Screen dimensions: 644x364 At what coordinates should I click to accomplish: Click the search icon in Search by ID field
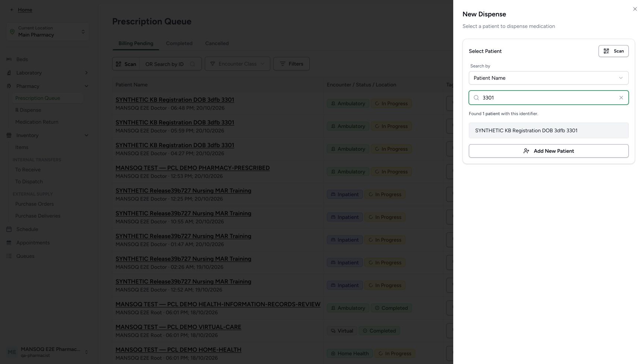(192, 64)
